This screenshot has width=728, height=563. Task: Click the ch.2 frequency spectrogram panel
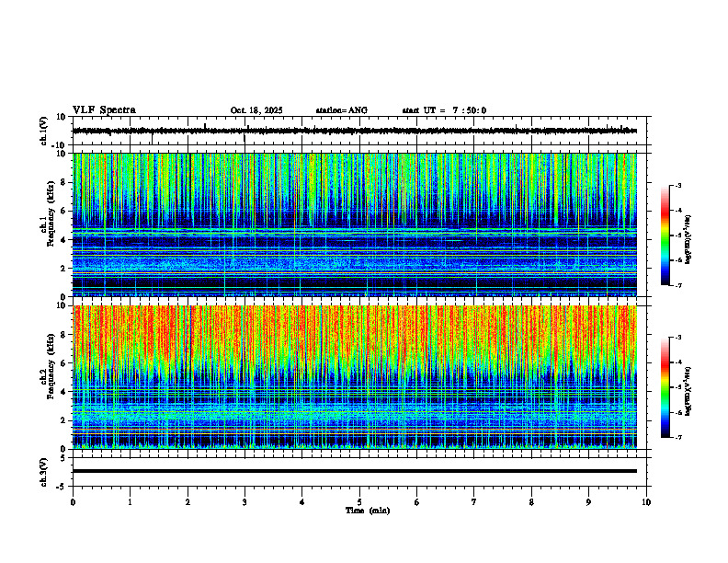(355, 377)
